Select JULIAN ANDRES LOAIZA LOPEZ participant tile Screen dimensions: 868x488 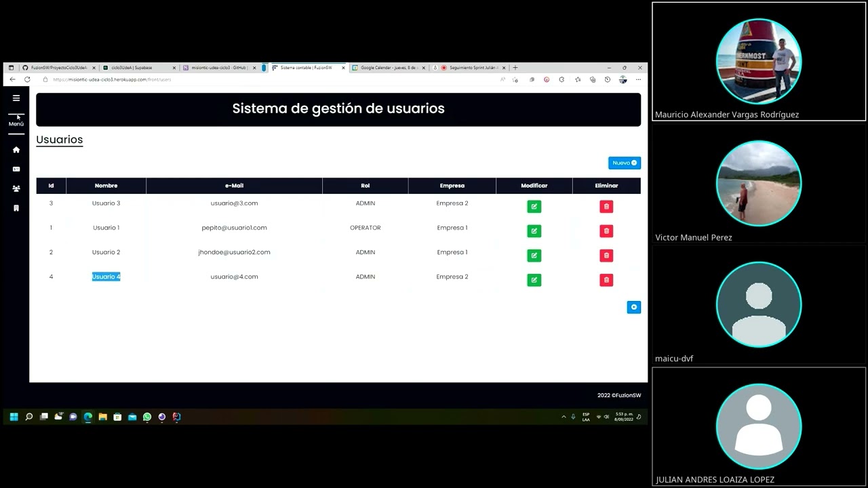759,427
